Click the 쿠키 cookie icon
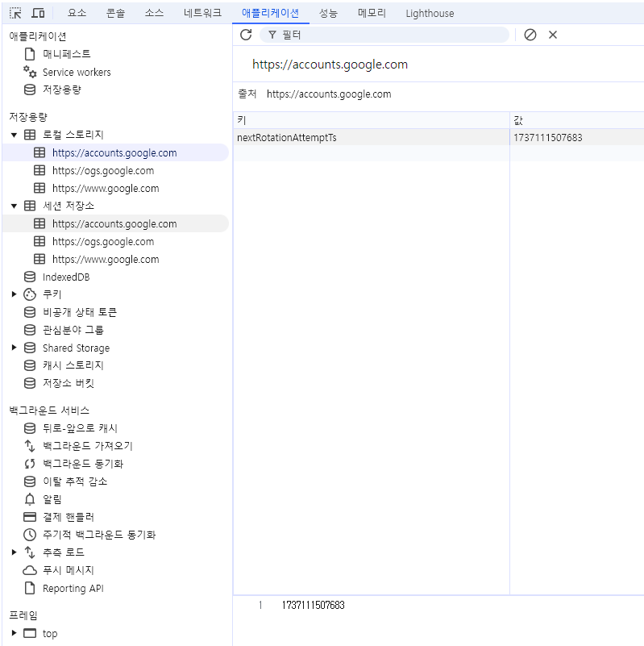644x646 pixels. tap(30, 294)
